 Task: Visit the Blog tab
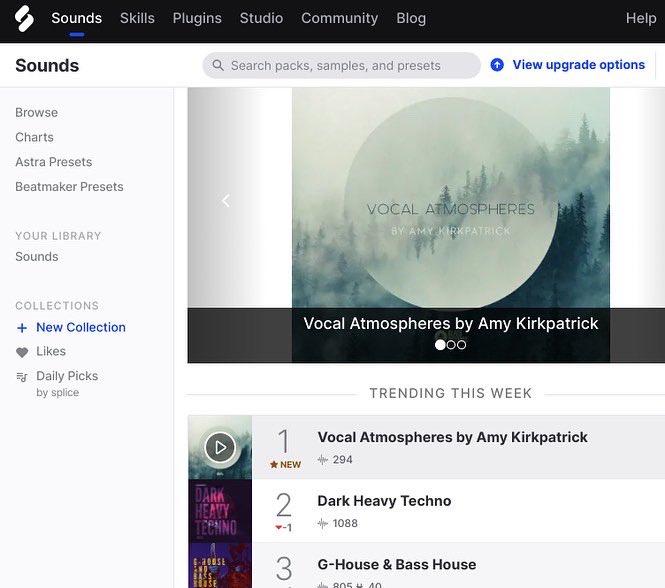(411, 18)
